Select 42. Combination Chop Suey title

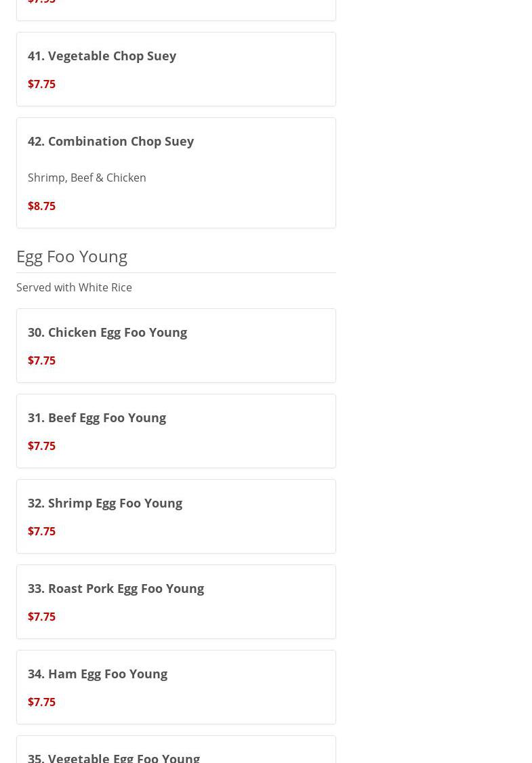click(110, 142)
